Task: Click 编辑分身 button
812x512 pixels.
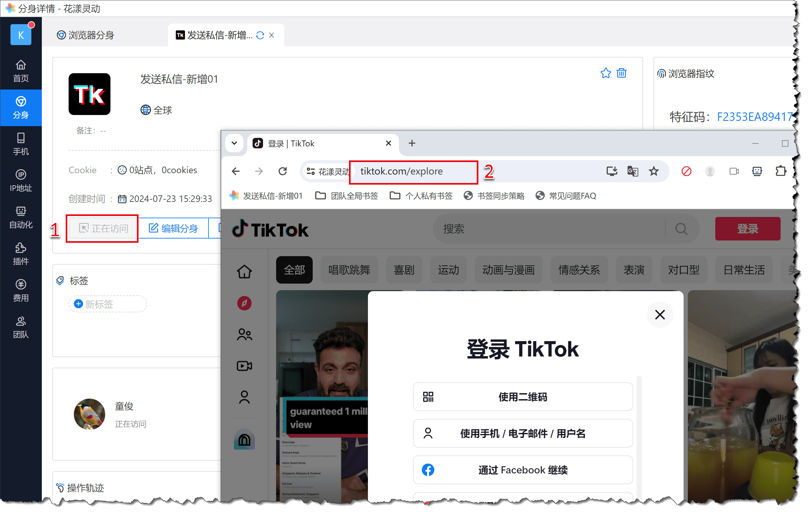Action: [x=173, y=228]
